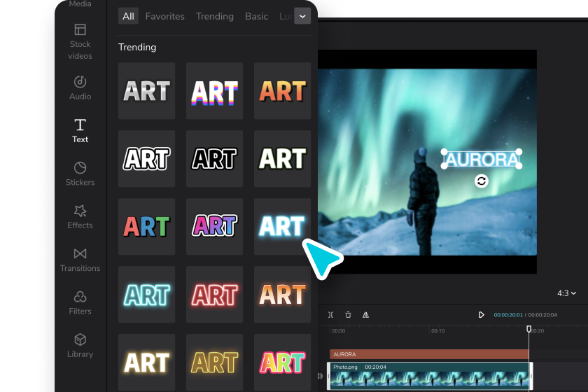Choose the black-outlined white ART style
The height and width of the screenshot is (392, 588).
[214, 159]
